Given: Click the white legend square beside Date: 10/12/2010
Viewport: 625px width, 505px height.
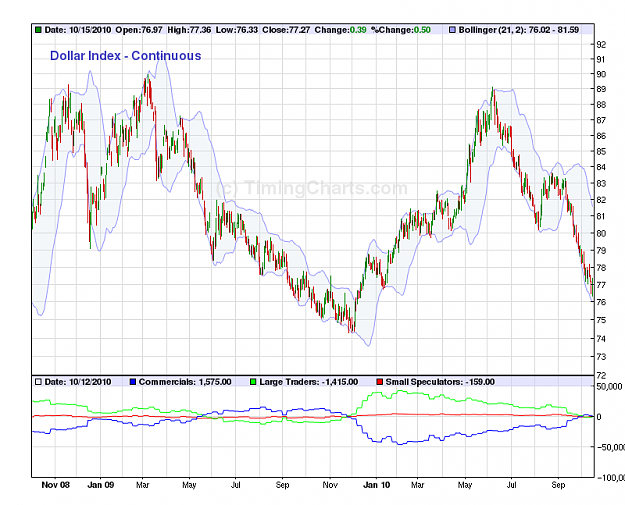Looking at the screenshot, I should click(x=38, y=382).
